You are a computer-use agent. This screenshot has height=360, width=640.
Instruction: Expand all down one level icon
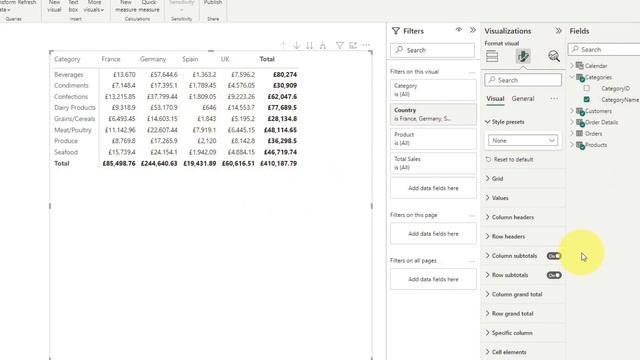tap(323, 45)
